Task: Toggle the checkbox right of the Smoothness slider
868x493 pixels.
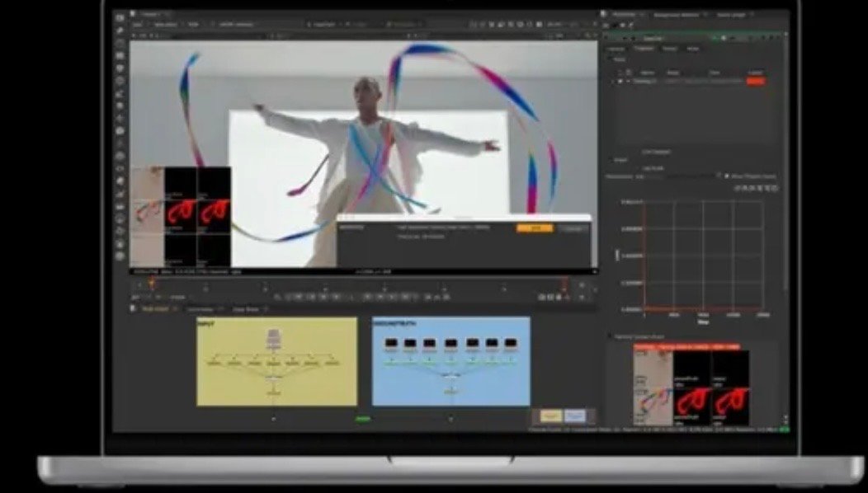Action: pos(725,176)
